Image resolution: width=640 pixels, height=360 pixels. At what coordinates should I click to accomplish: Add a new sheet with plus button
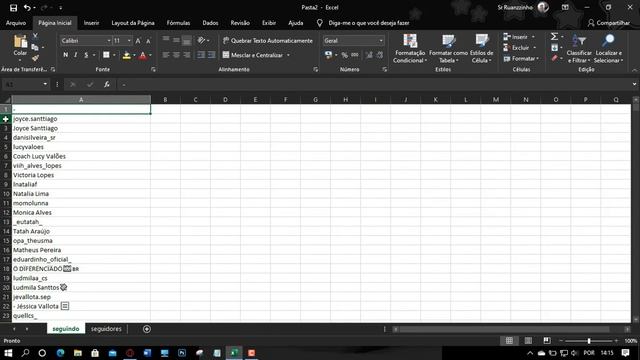pyautogui.click(x=147, y=329)
